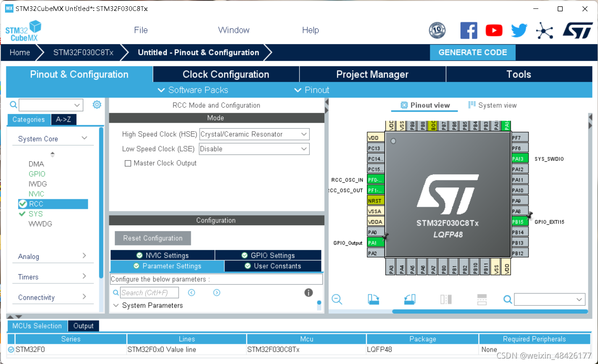598x364 pixels.
Task: Open the category search combo box
Action: point(51,105)
